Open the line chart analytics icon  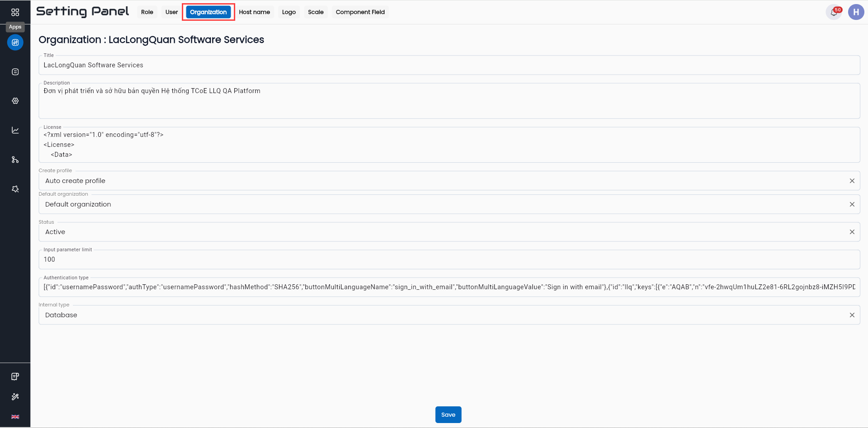[15, 130]
